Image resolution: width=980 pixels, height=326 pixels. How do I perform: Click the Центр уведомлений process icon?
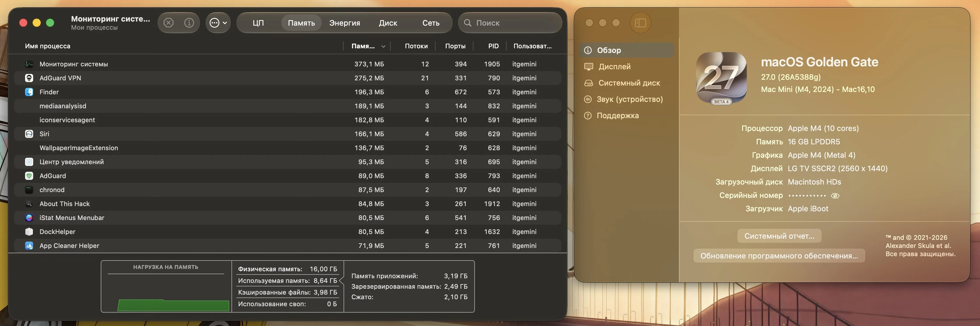point(29,162)
